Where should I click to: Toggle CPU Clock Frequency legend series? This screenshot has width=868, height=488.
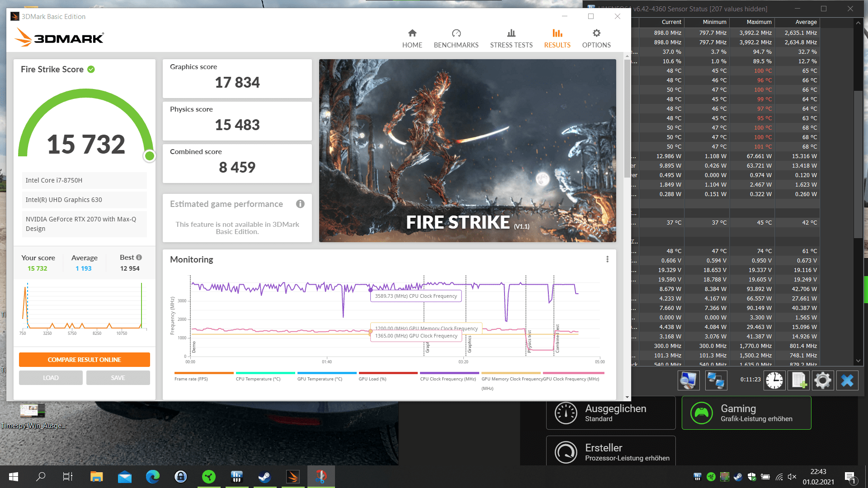coord(449,376)
